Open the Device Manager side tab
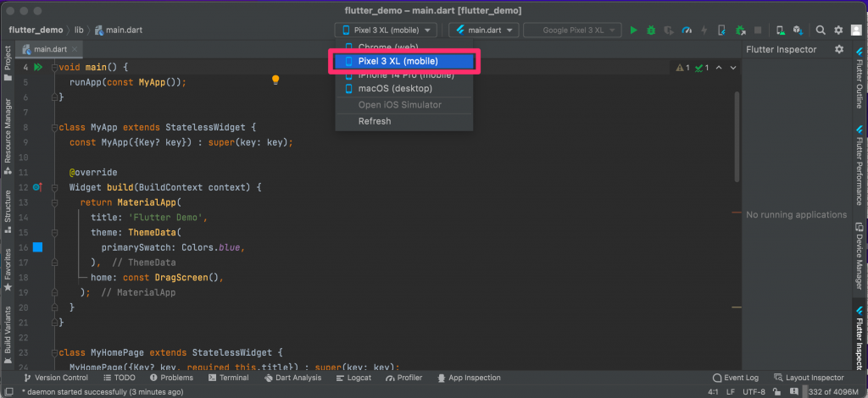 [x=860, y=254]
